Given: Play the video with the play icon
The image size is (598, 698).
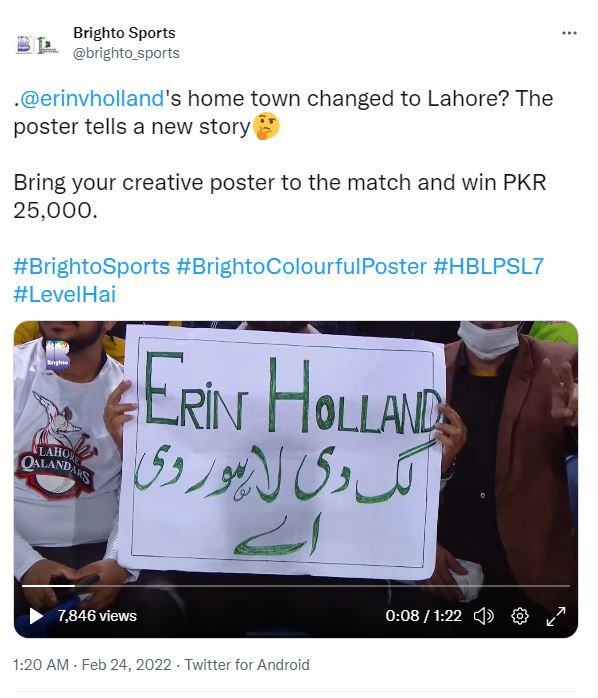Looking at the screenshot, I should click(x=36, y=616).
